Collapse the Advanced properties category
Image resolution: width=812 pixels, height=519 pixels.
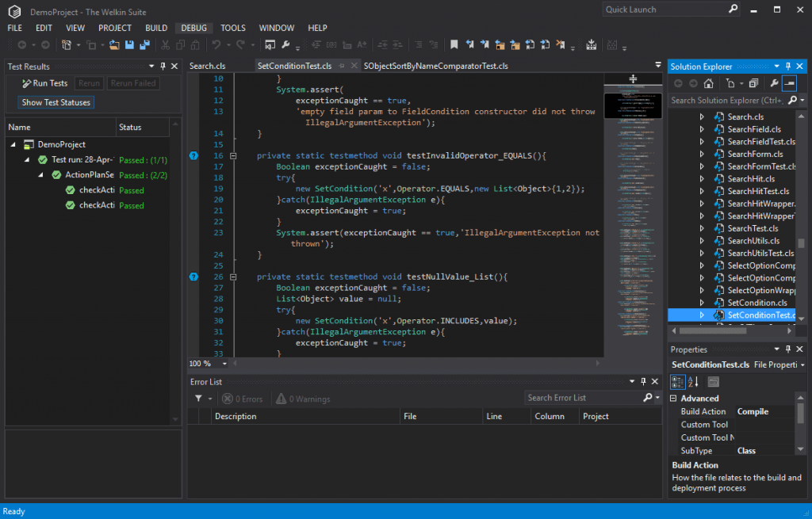coord(673,398)
